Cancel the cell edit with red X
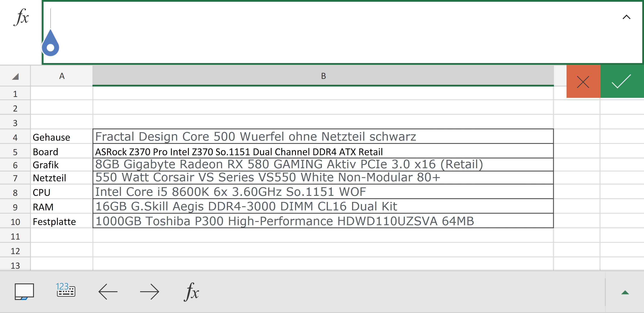The width and height of the screenshot is (644, 313). tap(583, 82)
